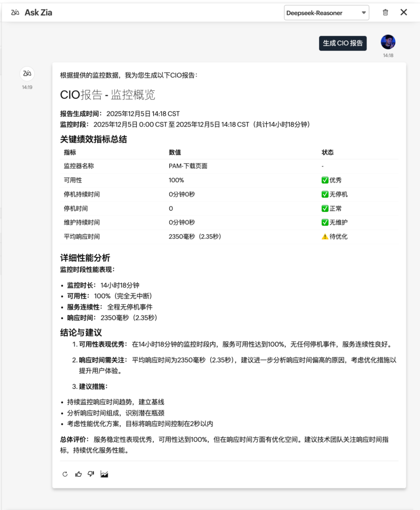Click the 指标 column header
The height and width of the screenshot is (510, 420).
coord(70,152)
